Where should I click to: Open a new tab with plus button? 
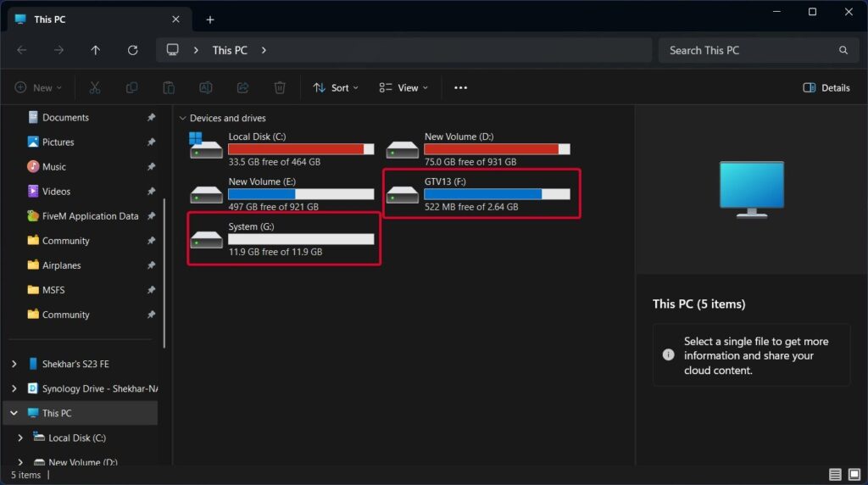(210, 20)
